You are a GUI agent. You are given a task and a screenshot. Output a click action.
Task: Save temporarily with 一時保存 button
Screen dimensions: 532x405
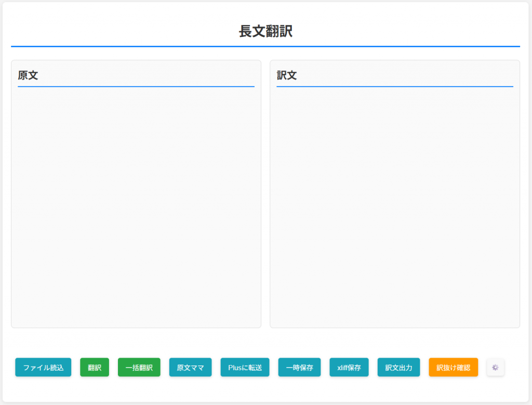tap(299, 368)
